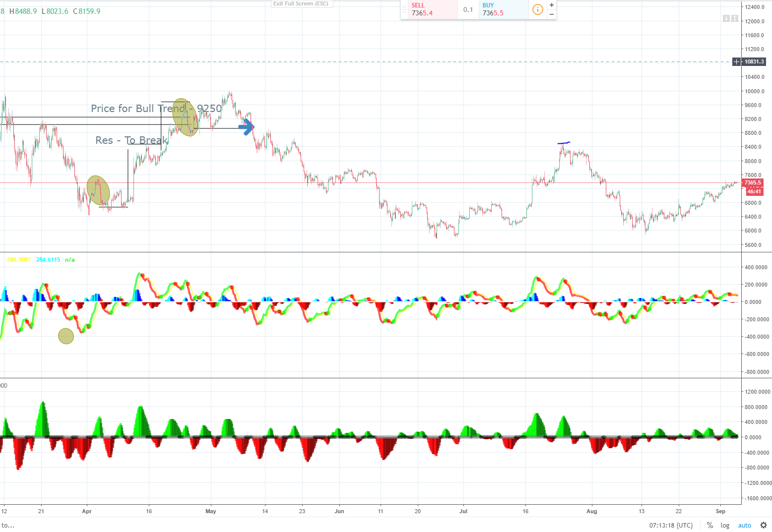The width and height of the screenshot is (772, 532).
Task: Click the maximize pane arrow icon
Action: [735, 18]
